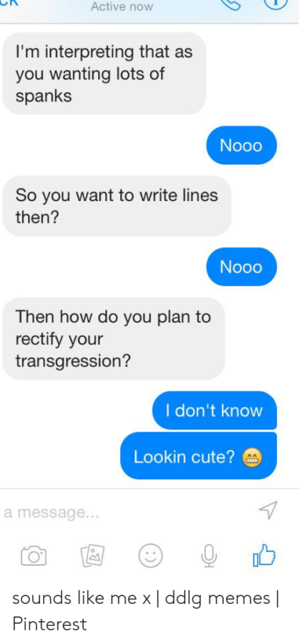Tap the 'Active now' status text
This screenshot has width=299, height=644.
coord(122,6)
